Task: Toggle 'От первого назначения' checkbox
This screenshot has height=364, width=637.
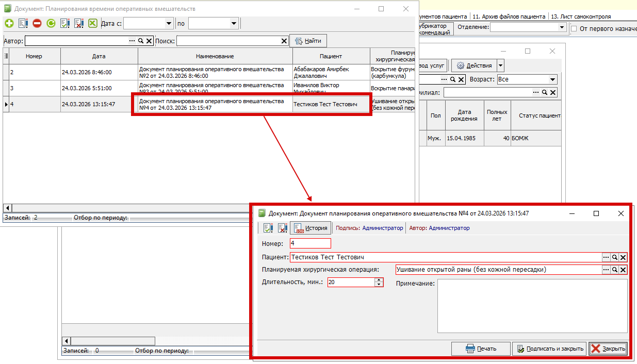Action: point(574,29)
